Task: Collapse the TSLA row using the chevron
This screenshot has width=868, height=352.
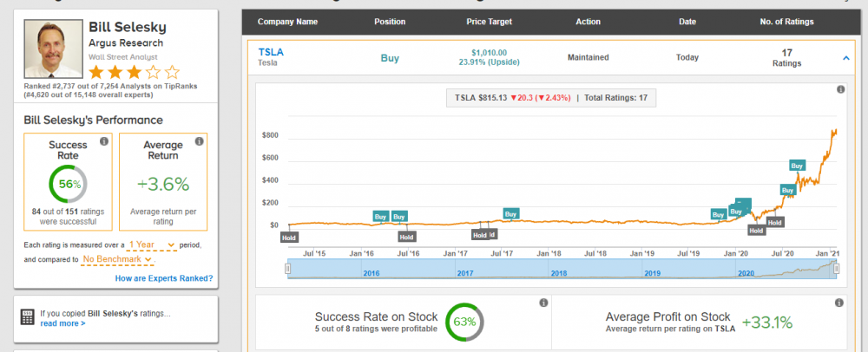Action: click(x=845, y=58)
